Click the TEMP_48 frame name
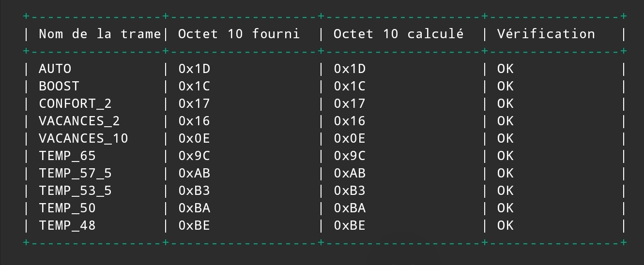Screen dimensions: 644x265 coord(67,225)
